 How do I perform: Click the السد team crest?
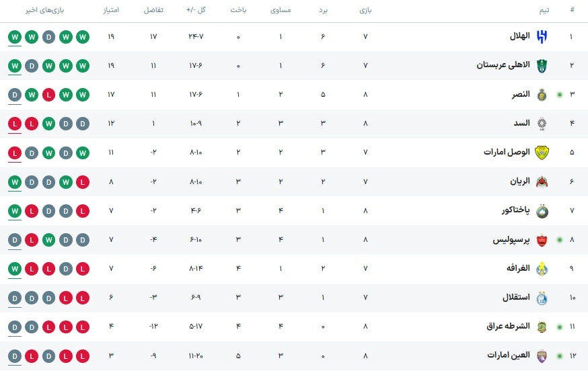(542, 124)
